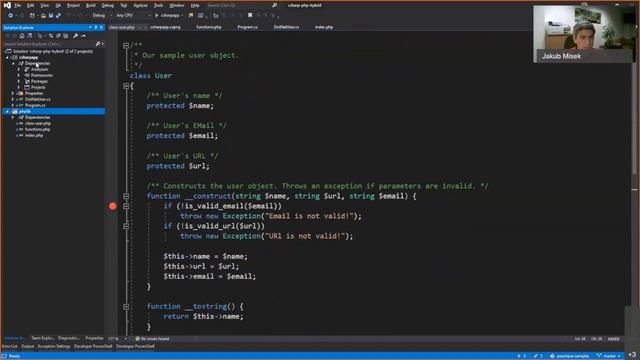Switch to functions.php editor tab
This screenshot has height=360, width=640.
(209, 27)
